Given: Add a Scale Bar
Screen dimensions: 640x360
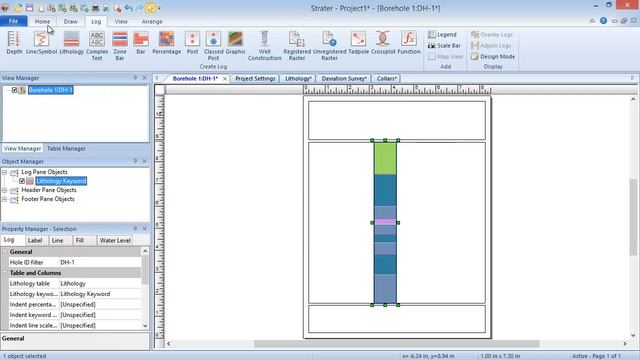Looking at the screenshot, I should (x=444, y=46).
